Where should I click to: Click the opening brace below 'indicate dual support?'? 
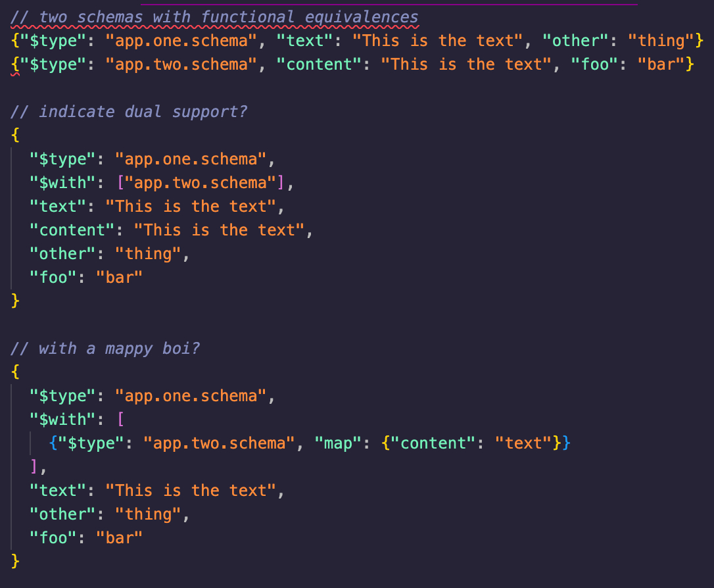(15, 135)
